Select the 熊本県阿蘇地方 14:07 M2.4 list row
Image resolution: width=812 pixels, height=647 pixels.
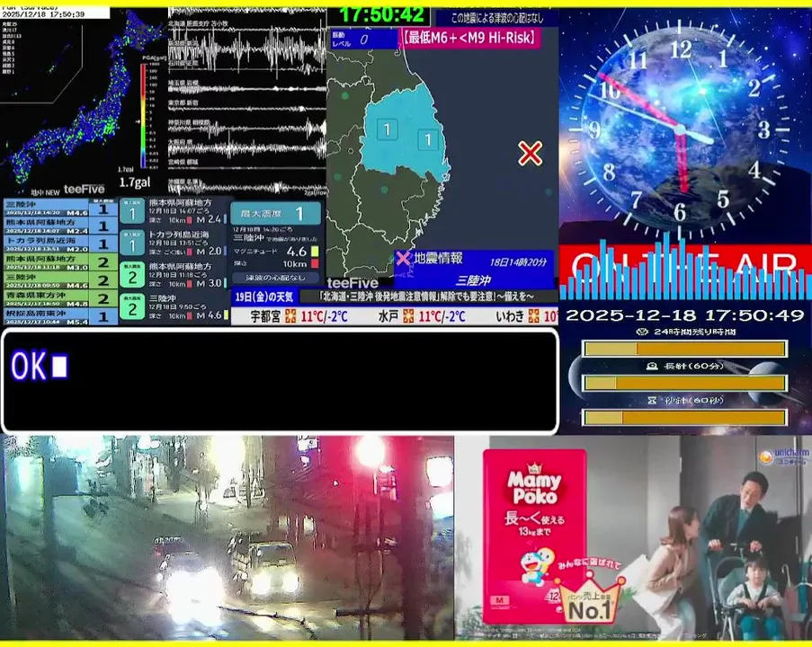[60, 226]
